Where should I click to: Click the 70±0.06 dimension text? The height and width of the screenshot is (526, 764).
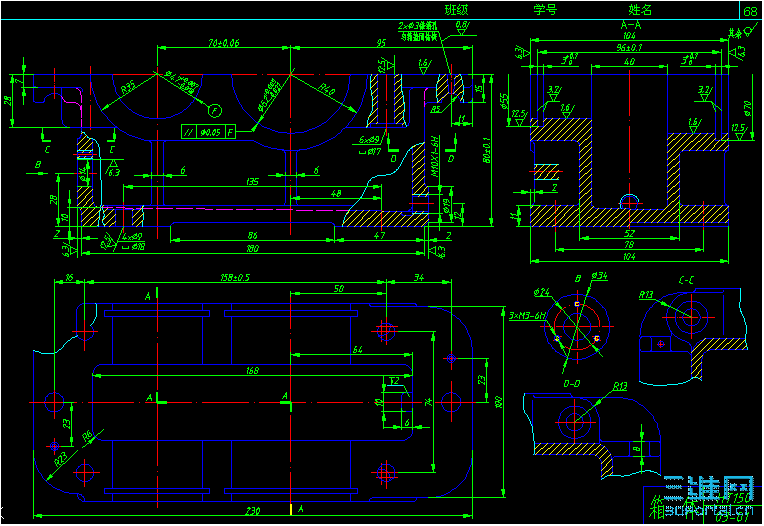(224, 43)
